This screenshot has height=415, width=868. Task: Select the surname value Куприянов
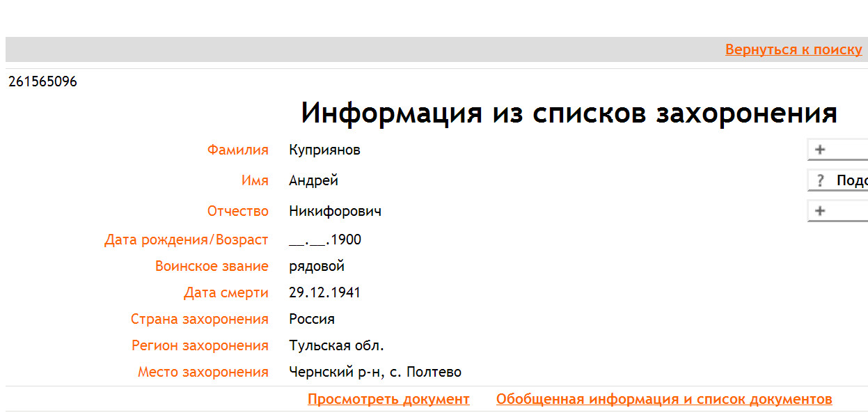[324, 150]
